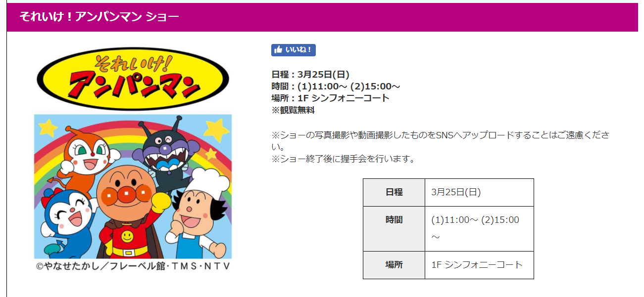
Task: Click the copyright text やなせたかし caption
Action: pyautogui.click(x=133, y=266)
